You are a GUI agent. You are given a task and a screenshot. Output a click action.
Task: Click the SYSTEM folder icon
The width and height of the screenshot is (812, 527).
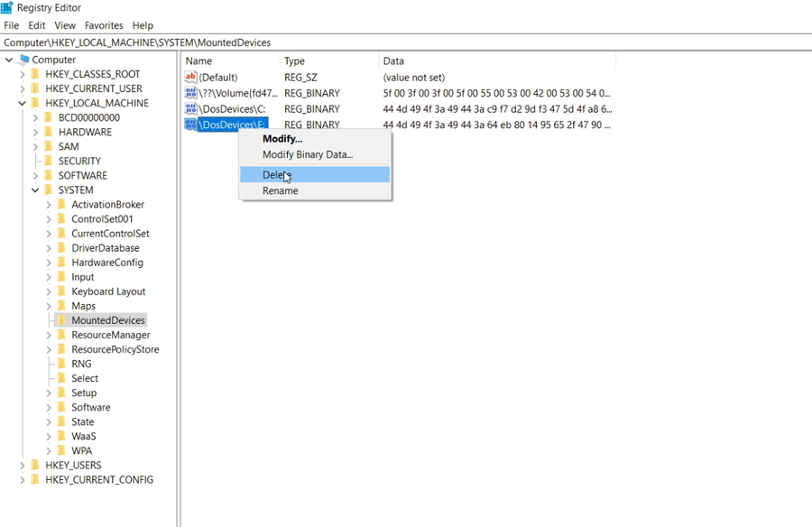coord(49,190)
